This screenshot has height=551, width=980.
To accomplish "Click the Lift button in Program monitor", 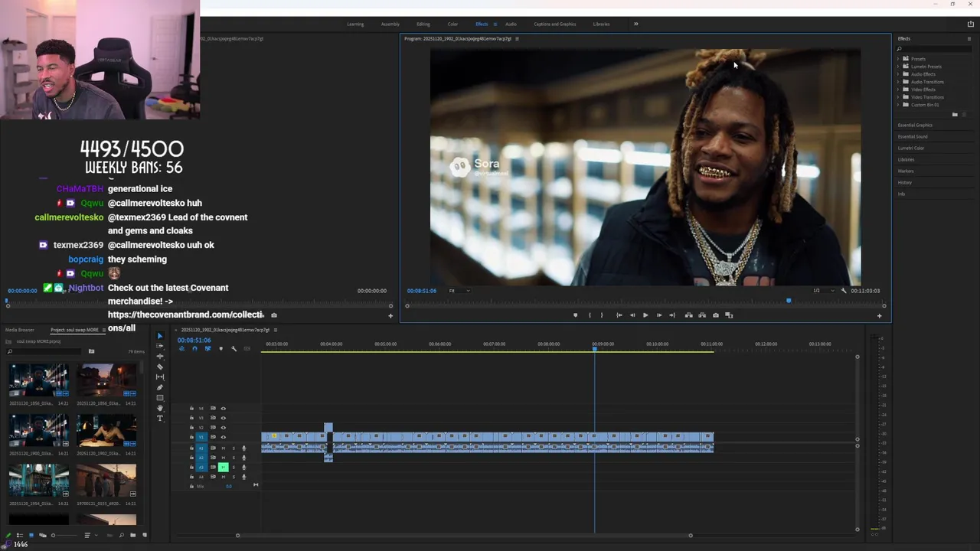I will (689, 315).
